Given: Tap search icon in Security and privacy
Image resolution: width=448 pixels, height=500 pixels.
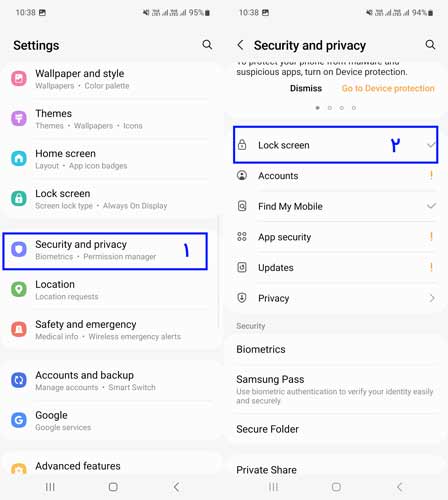Looking at the screenshot, I should pyautogui.click(x=430, y=45).
